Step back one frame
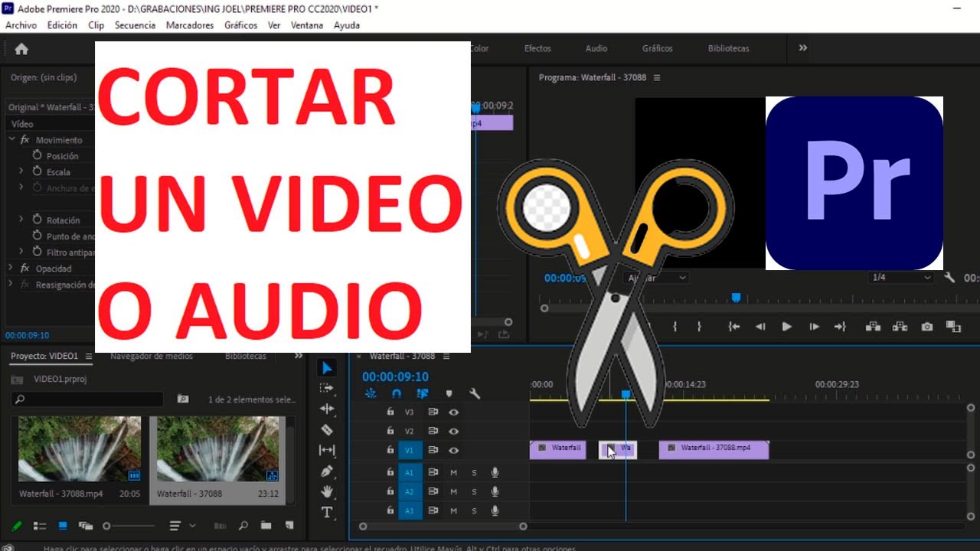The image size is (980, 551). click(760, 327)
